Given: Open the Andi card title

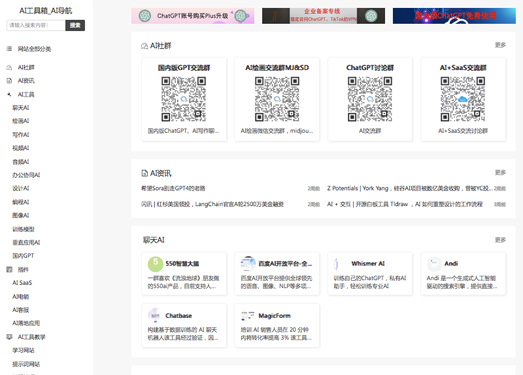Looking at the screenshot, I should (451, 264).
